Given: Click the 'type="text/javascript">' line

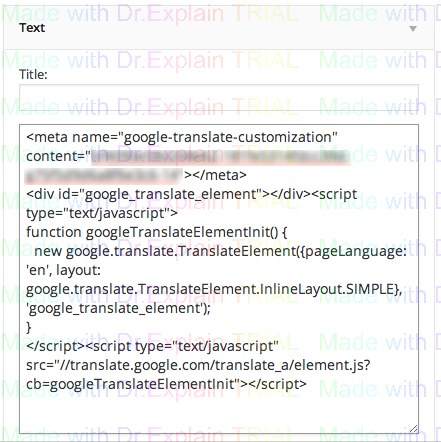Looking at the screenshot, I should point(102,213).
